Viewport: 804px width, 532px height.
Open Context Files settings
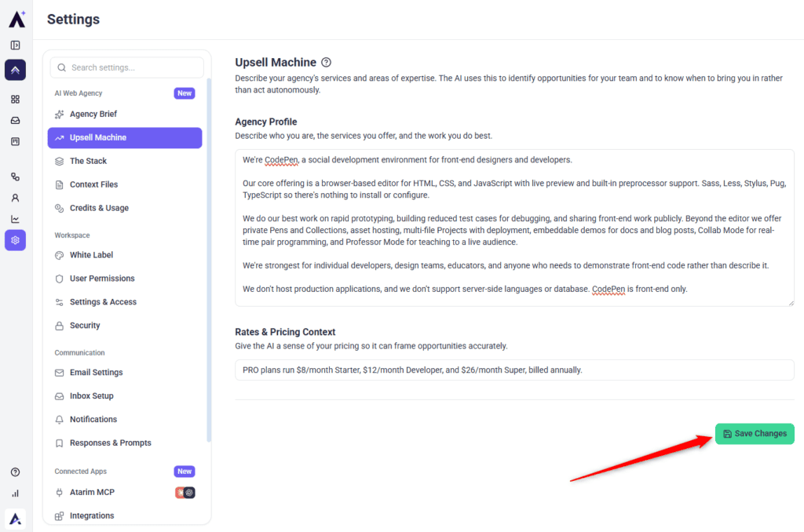(x=125, y=184)
